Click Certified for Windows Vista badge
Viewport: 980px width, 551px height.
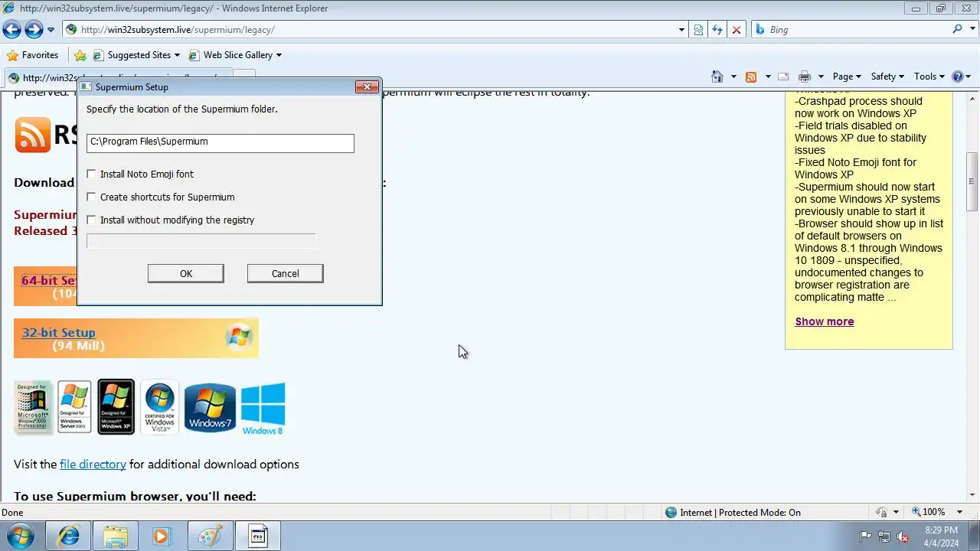coord(159,407)
